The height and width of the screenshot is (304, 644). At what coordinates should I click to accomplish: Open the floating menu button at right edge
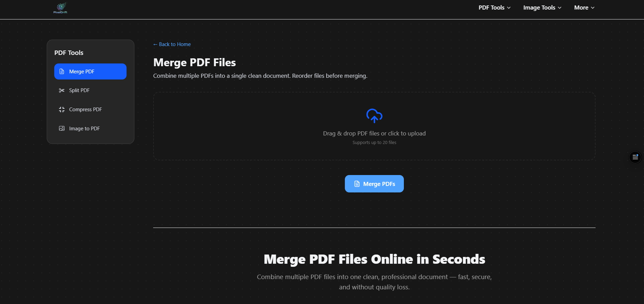(x=635, y=157)
